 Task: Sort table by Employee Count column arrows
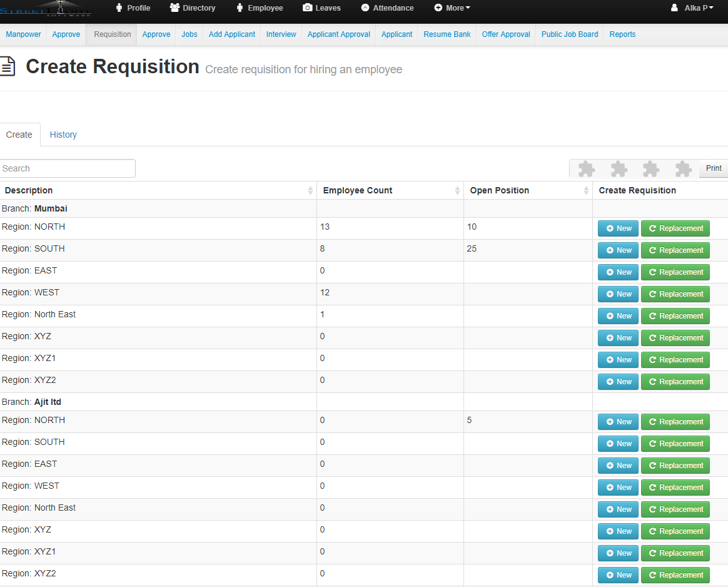(x=457, y=191)
